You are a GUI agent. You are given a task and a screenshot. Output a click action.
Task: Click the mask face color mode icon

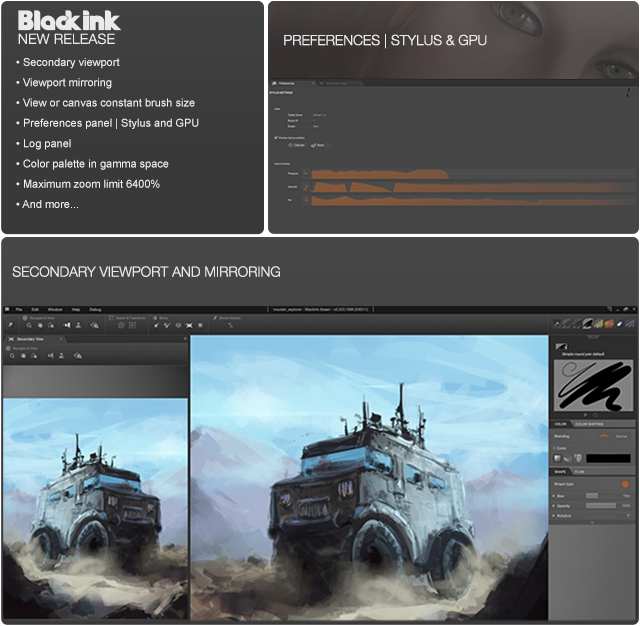(x=578, y=458)
